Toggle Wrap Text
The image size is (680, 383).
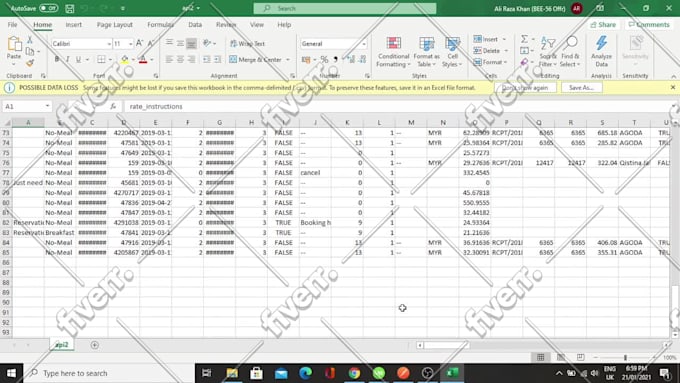pos(247,43)
